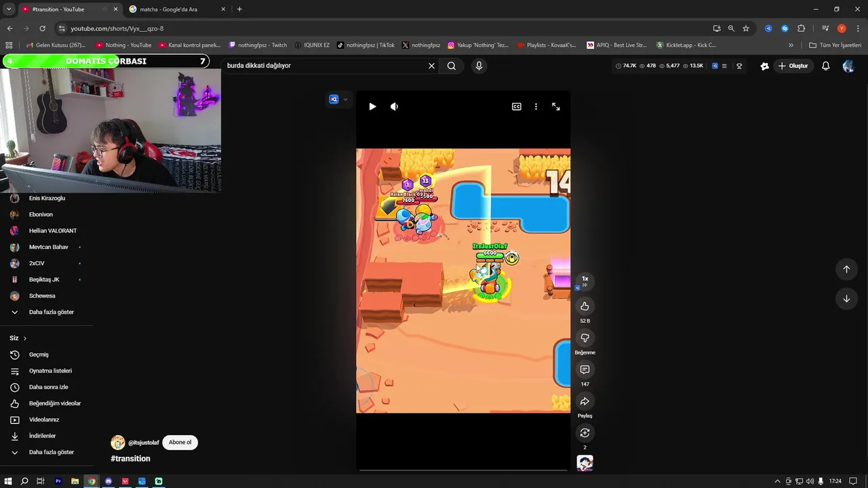Switch to the matcha Google search tab
The width and height of the screenshot is (868, 488).
pos(176,9)
